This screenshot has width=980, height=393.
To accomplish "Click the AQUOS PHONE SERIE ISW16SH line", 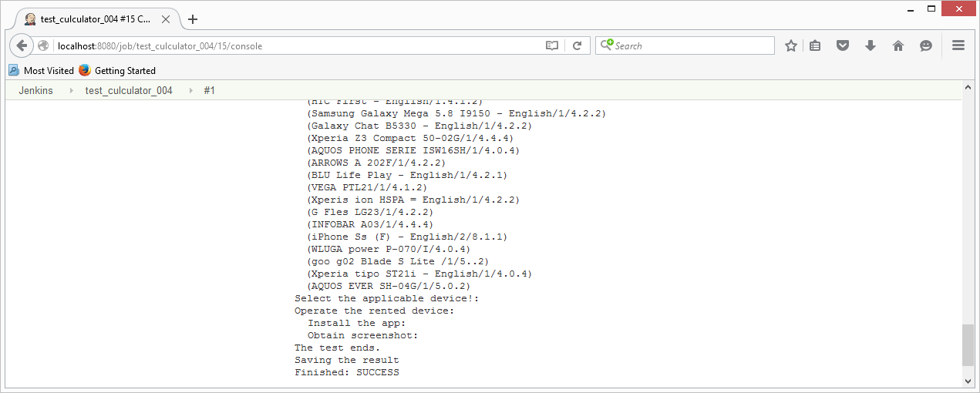I will pyautogui.click(x=413, y=150).
